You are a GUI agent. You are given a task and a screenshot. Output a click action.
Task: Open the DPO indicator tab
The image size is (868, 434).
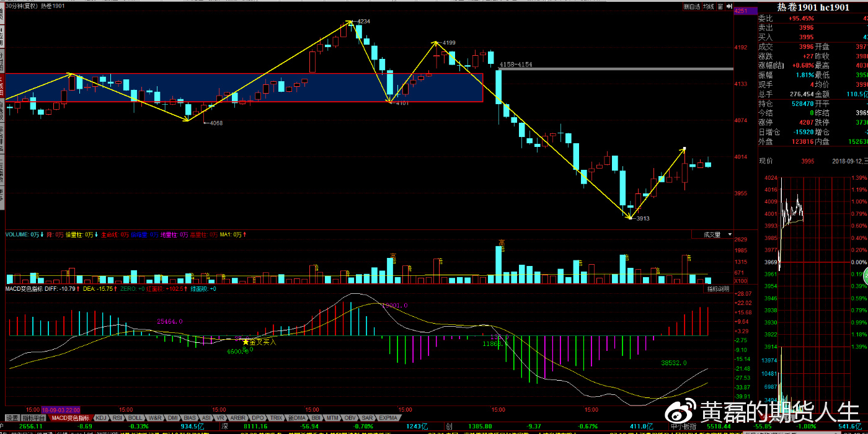click(259, 418)
